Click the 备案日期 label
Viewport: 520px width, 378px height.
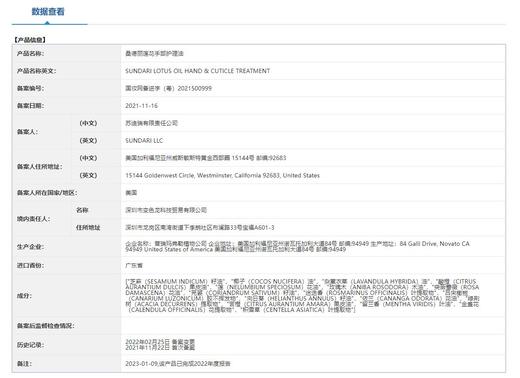tap(30, 106)
